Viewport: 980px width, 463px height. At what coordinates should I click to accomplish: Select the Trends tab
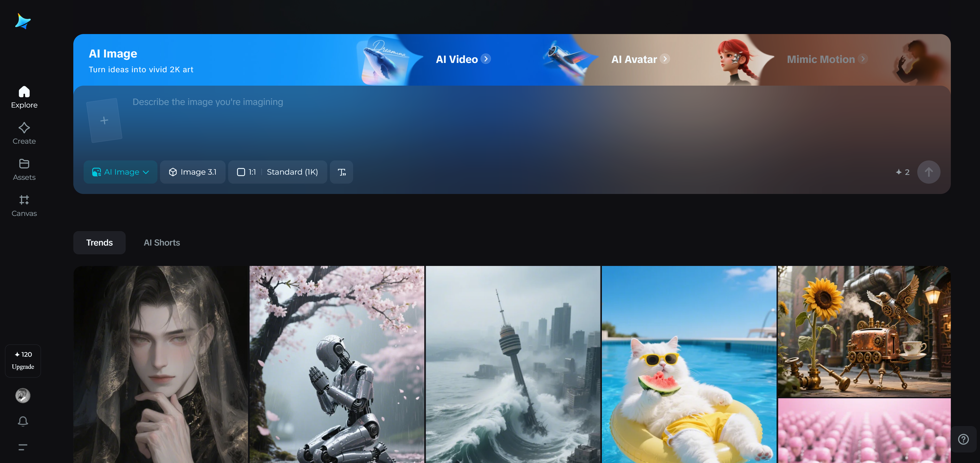tap(99, 242)
